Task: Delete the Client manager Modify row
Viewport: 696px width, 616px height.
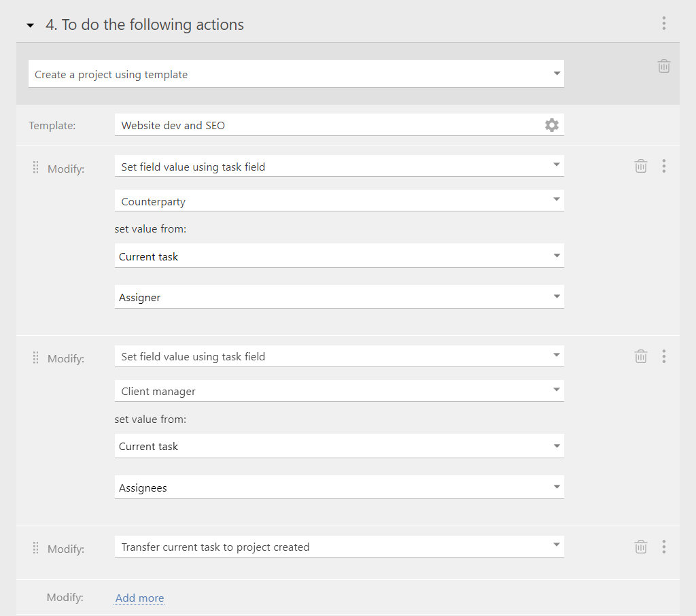Action: click(640, 356)
